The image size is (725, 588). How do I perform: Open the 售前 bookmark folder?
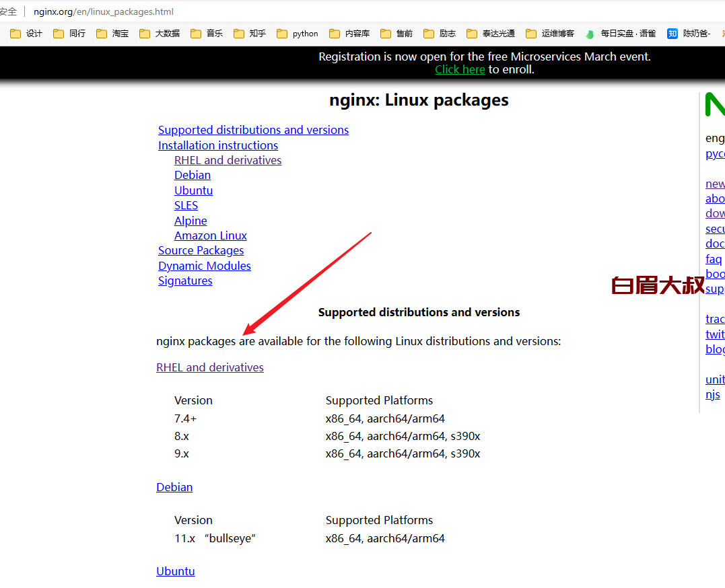click(396, 33)
